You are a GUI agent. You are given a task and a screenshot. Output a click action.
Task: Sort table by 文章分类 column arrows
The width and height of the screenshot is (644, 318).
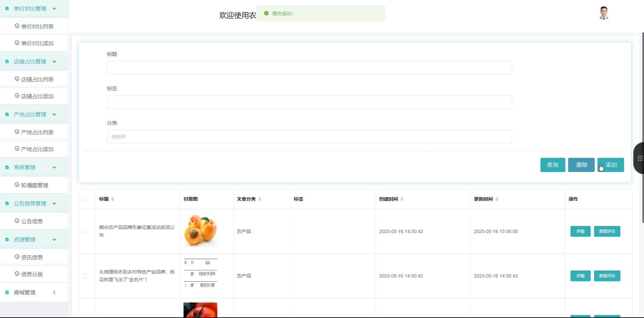click(x=260, y=199)
